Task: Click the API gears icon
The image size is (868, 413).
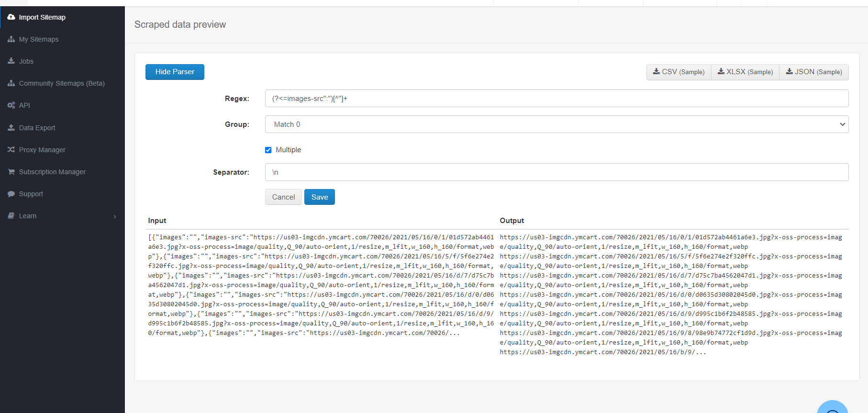Action: 11,105
